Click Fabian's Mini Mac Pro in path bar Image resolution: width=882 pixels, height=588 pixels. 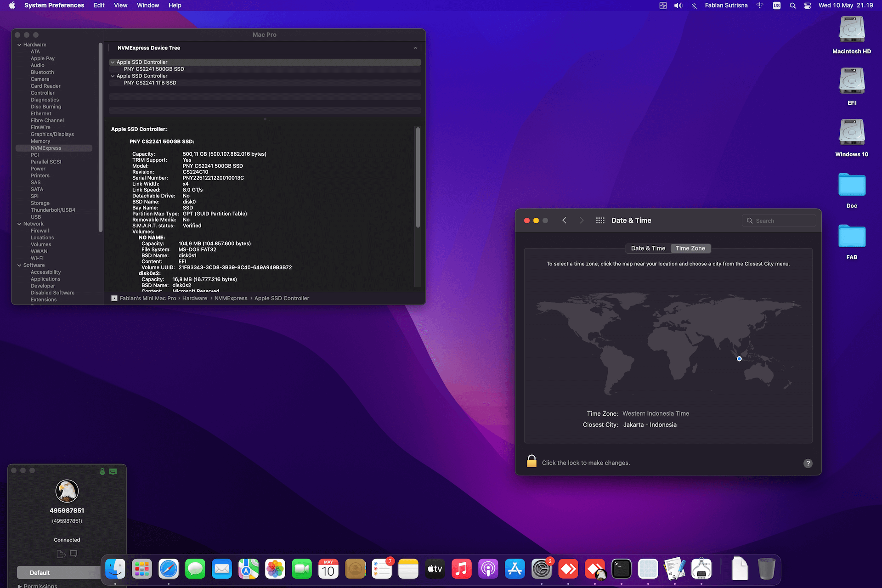[148, 298]
